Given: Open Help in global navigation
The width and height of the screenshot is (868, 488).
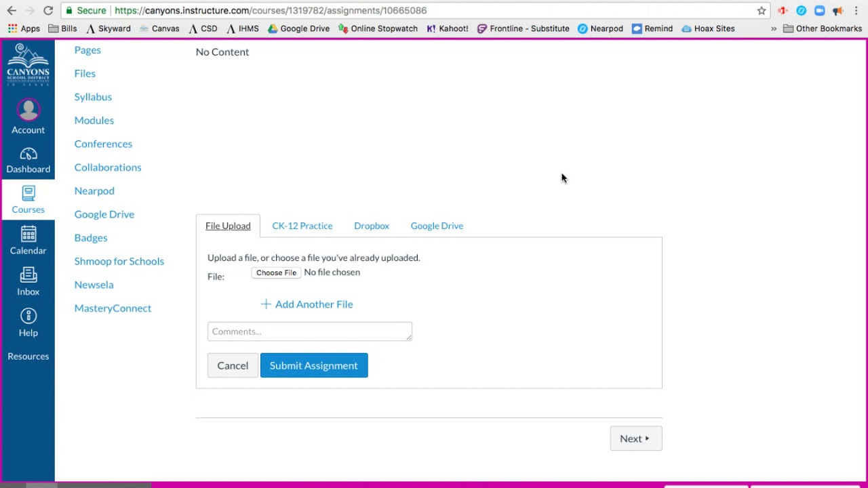Looking at the screenshot, I should coord(28,323).
